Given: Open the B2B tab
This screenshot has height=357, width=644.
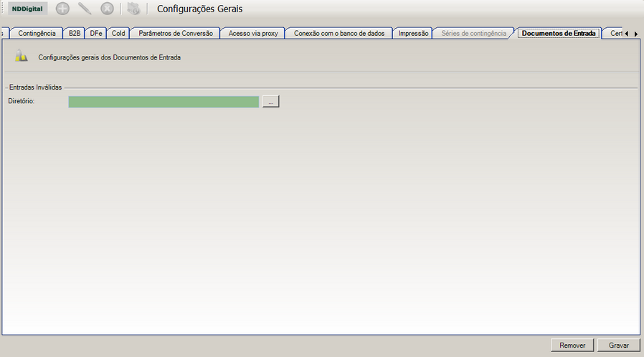Looking at the screenshot, I should (x=75, y=33).
